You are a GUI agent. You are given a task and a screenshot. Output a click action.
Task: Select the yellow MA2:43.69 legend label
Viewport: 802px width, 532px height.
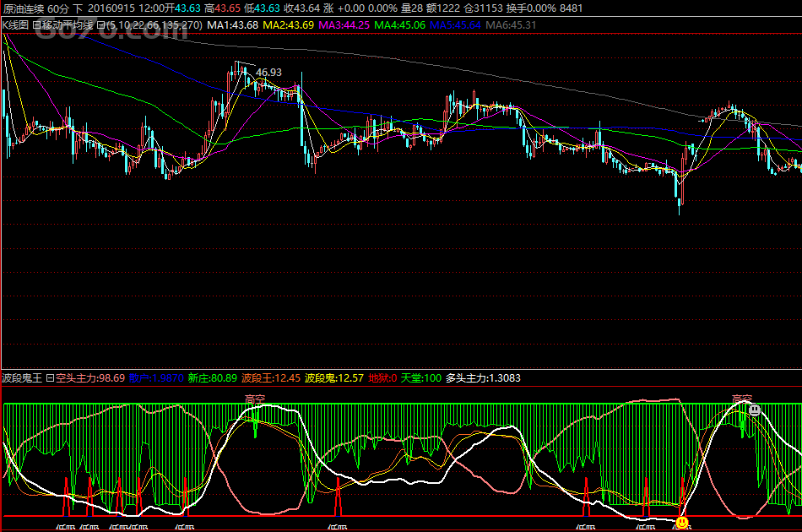pos(289,24)
